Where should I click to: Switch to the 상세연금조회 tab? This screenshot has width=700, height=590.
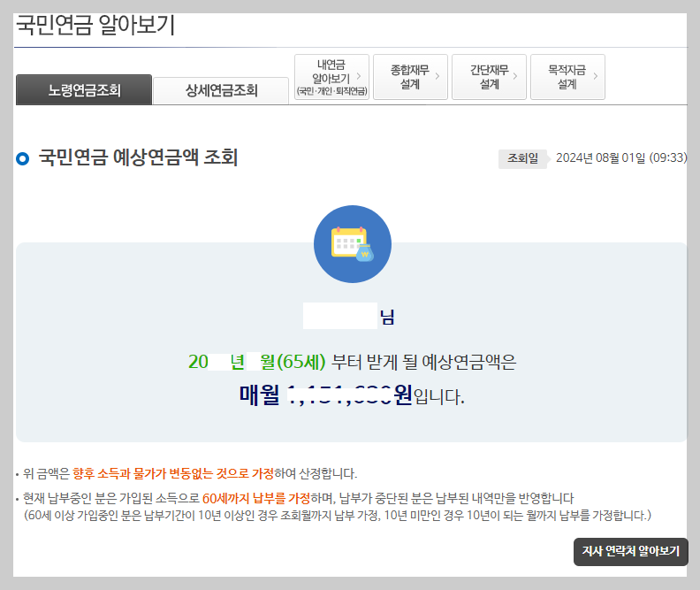221,90
